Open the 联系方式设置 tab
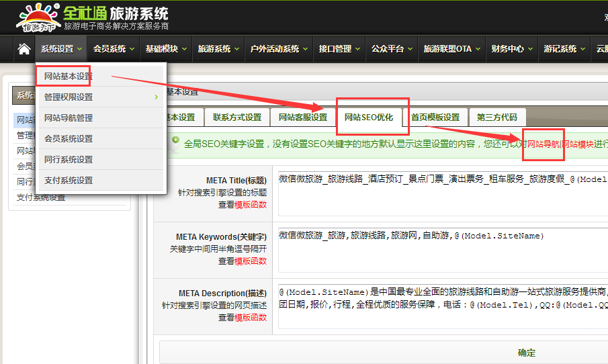 (237, 117)
